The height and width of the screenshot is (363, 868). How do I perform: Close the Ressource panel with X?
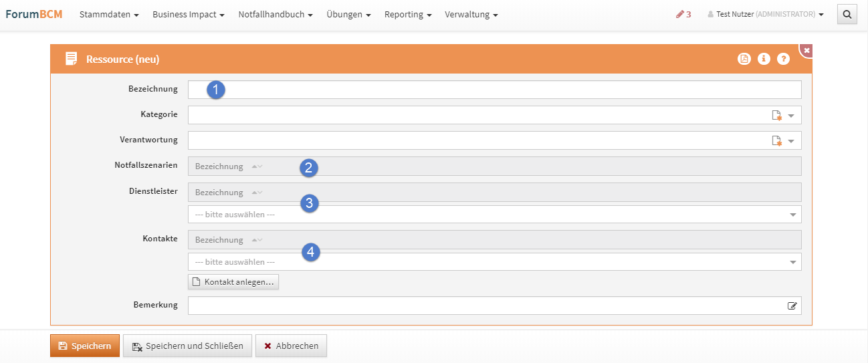806,51
